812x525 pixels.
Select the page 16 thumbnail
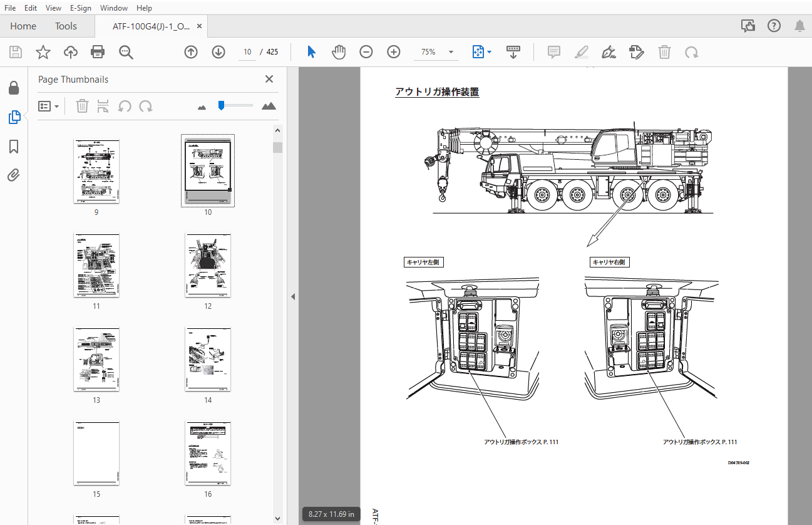[x=208, y=453]
